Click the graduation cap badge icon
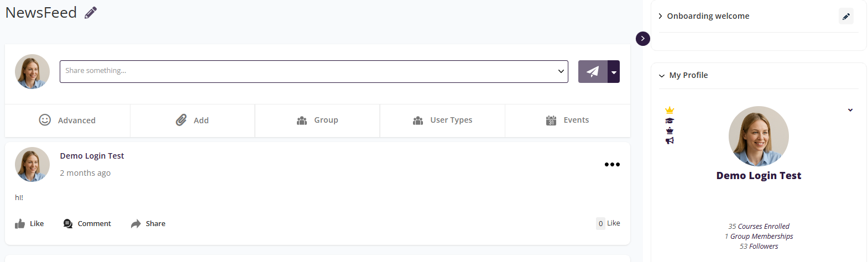The height and width of the screenshot is (262, 868). pyautogui.click(x=670, y=120)
